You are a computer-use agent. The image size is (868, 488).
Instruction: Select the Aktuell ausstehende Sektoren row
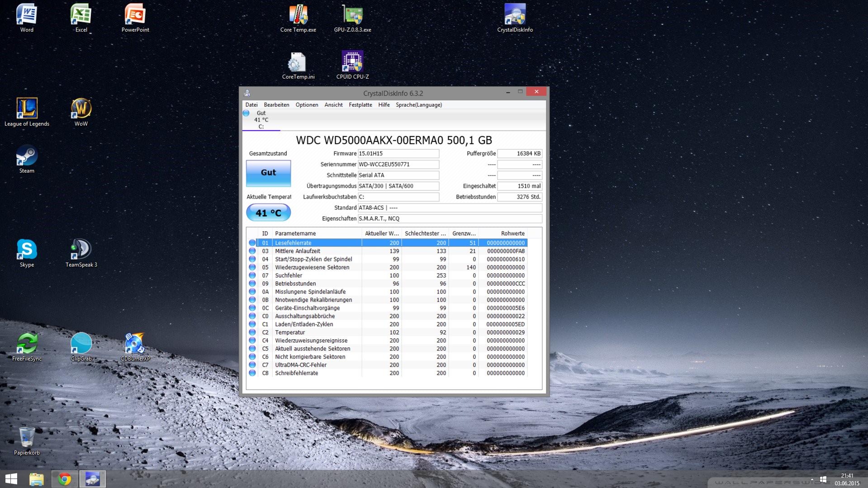point(388,349)
